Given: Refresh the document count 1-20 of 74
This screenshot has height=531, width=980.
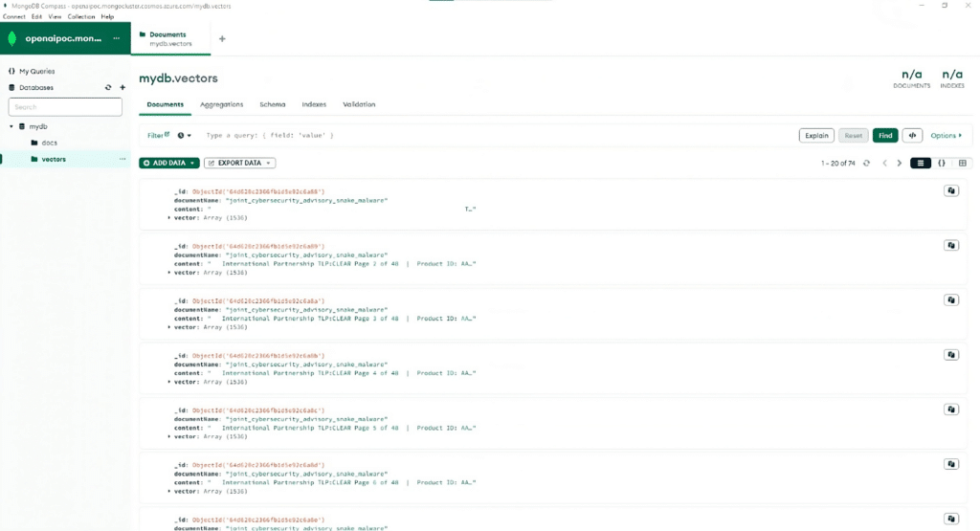Looking at the screenshot, I should [x=866, y=163].
